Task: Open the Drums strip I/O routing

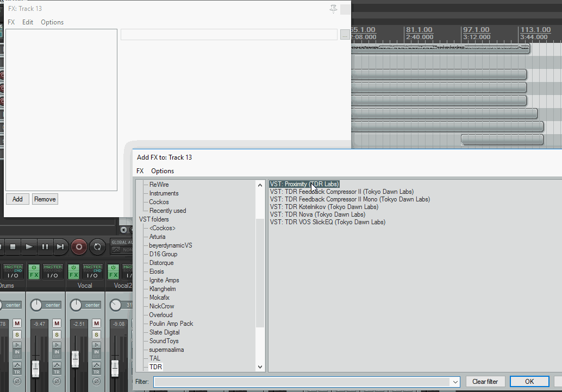Action: 13,271
